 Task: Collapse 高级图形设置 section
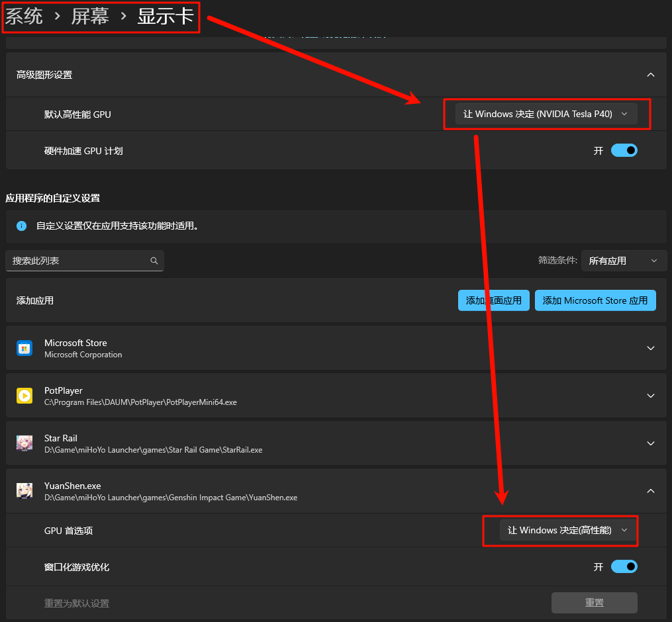pyautogui.click(x=650, y=75)
